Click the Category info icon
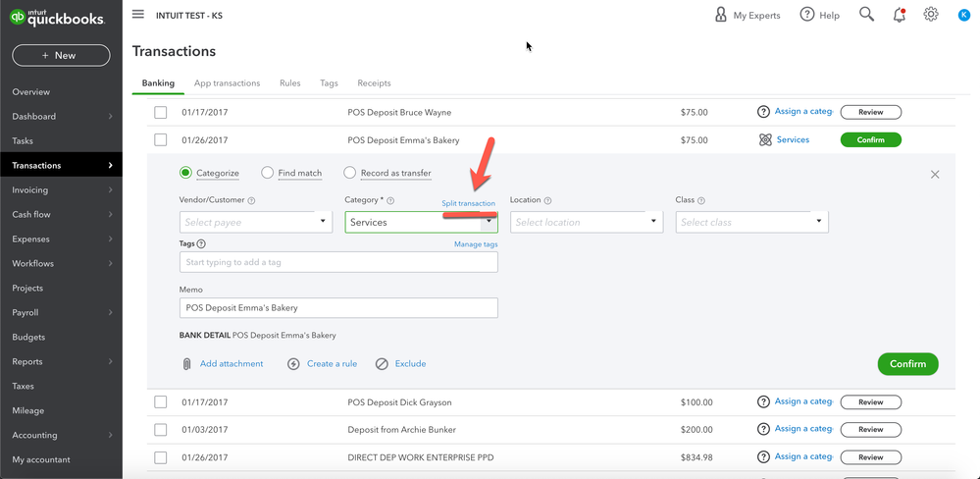Screen dimensions: 980x479 [x=390, y=201]
